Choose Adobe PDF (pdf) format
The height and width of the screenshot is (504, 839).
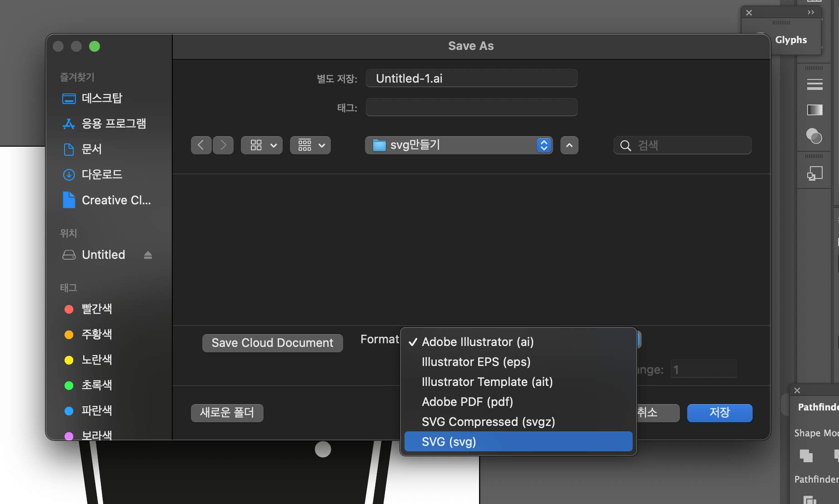518,402
